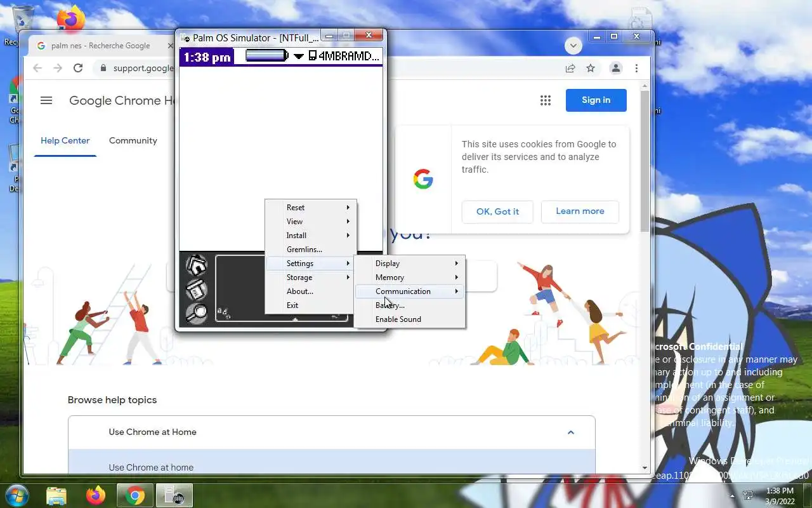Viewport: 812px width, 508px height.
Task: Tap the Palm OS Menu silkscreen icon
Action: [x=197, y=290]
